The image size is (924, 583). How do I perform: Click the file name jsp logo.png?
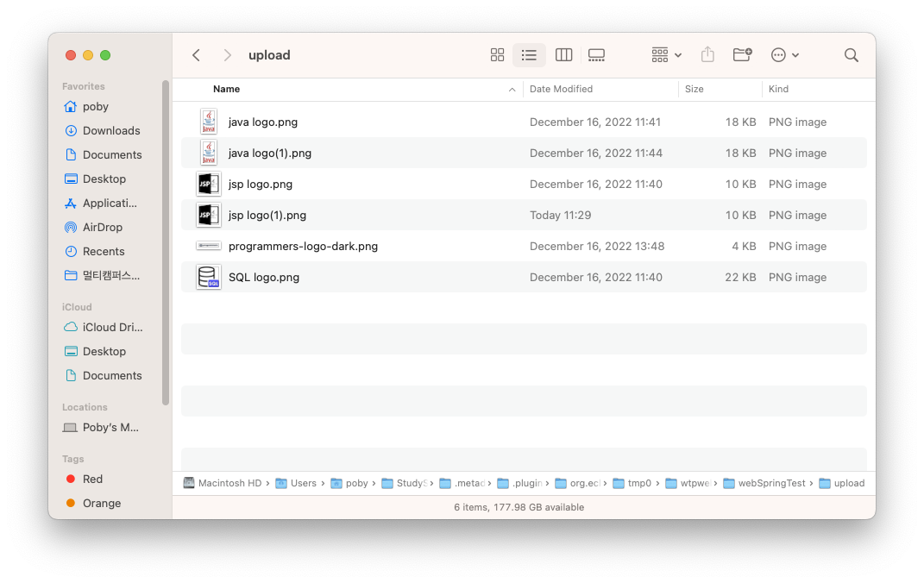[x=261, y=185]
